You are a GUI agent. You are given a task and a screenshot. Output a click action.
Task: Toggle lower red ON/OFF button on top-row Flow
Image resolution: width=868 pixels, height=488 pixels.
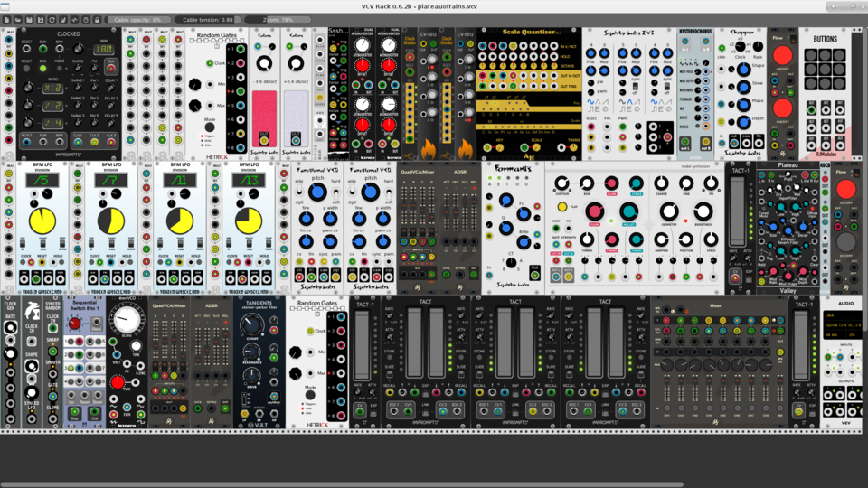[x=782, y=108]
